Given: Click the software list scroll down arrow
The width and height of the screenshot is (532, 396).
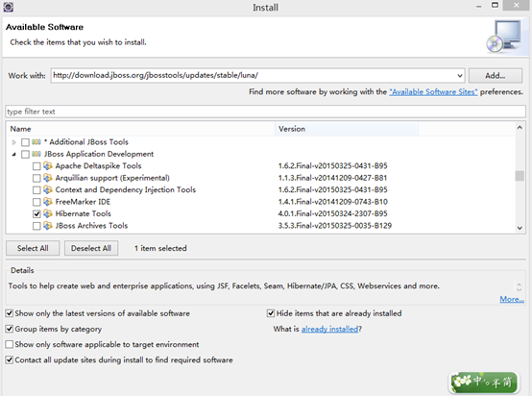Looking at the screenshot, I should [x=520, y=228].
